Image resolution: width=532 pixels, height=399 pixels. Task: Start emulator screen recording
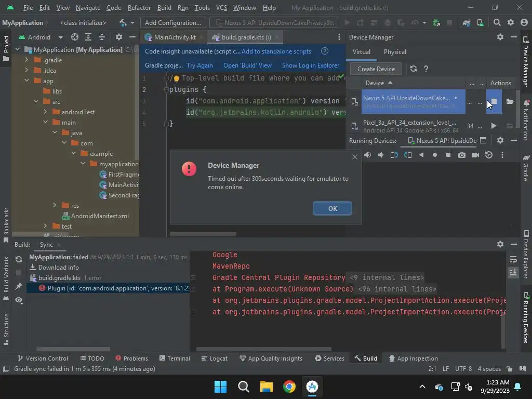[x=475, y=155]
